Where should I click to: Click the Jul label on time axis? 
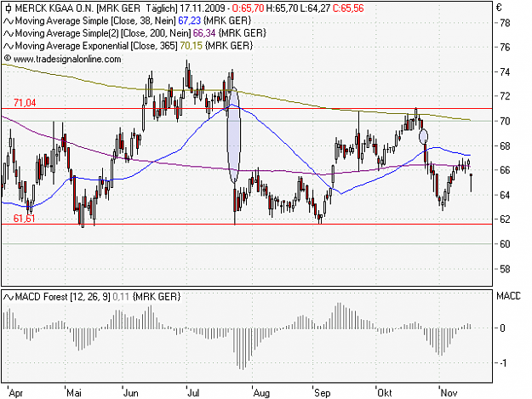pos(193,393)
